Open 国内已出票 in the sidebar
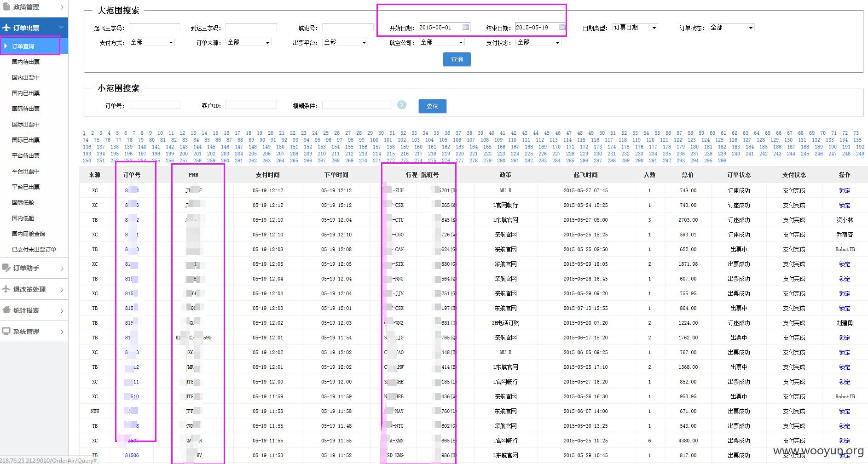Image resolution: width=868 pixels, height=464 pixels. (26, 93)
